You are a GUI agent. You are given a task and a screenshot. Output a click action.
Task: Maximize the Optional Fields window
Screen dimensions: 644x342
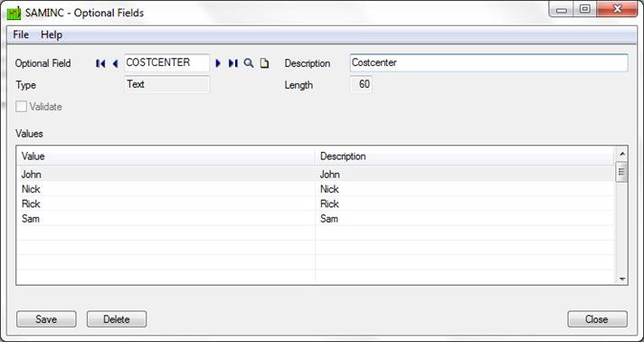click(x=585, y=9)
